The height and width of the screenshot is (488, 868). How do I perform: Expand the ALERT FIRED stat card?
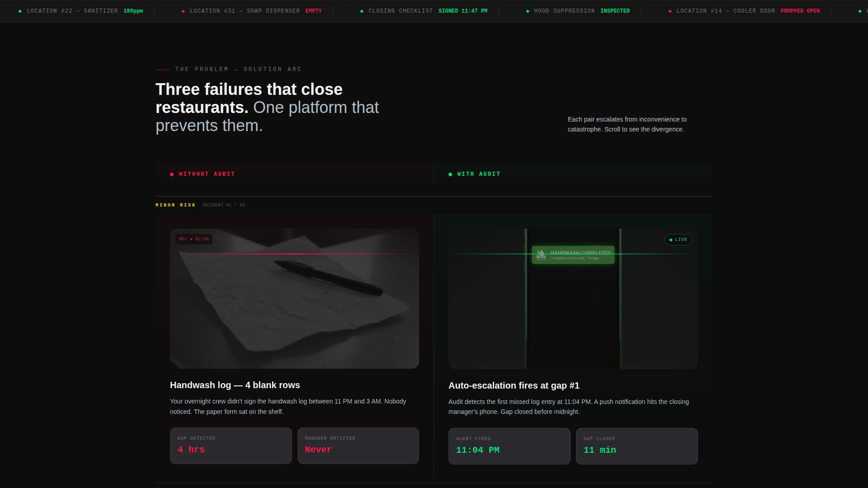coord(509,446)
